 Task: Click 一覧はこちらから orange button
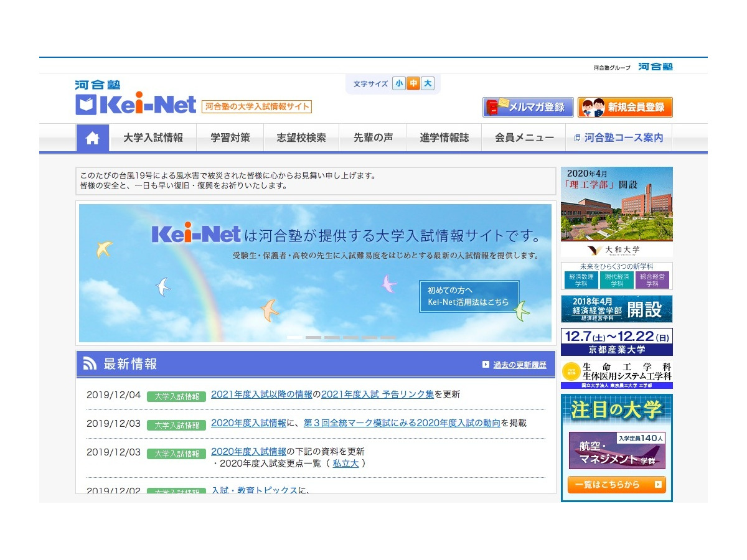tap(616, 485)
